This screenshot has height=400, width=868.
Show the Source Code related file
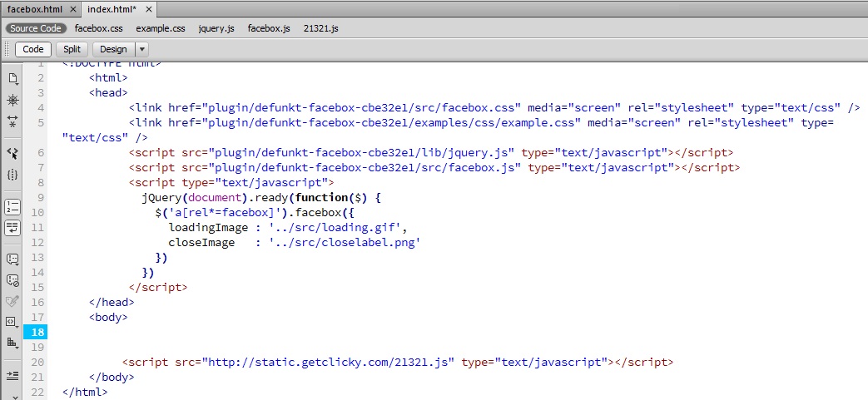[36, 28]
